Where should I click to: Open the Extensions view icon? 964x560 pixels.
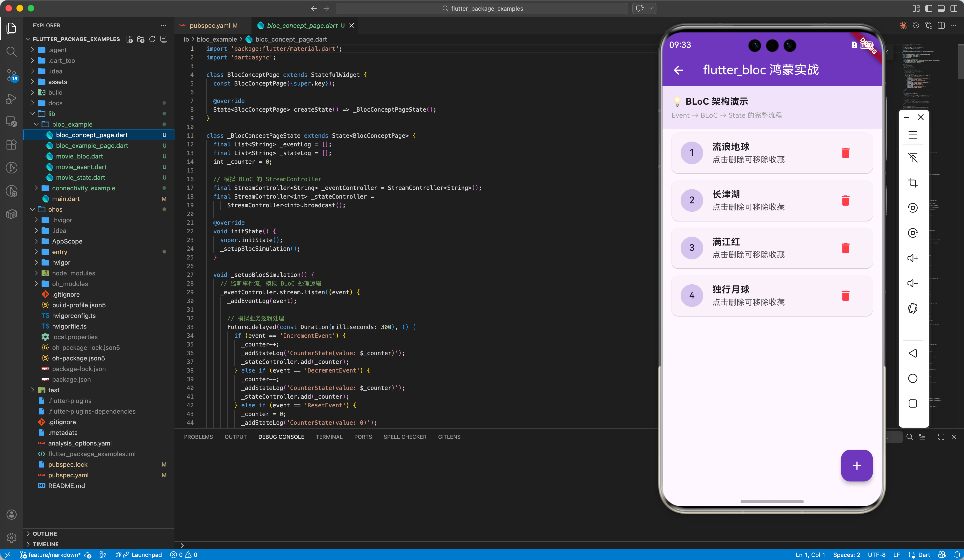click(12, 144)
